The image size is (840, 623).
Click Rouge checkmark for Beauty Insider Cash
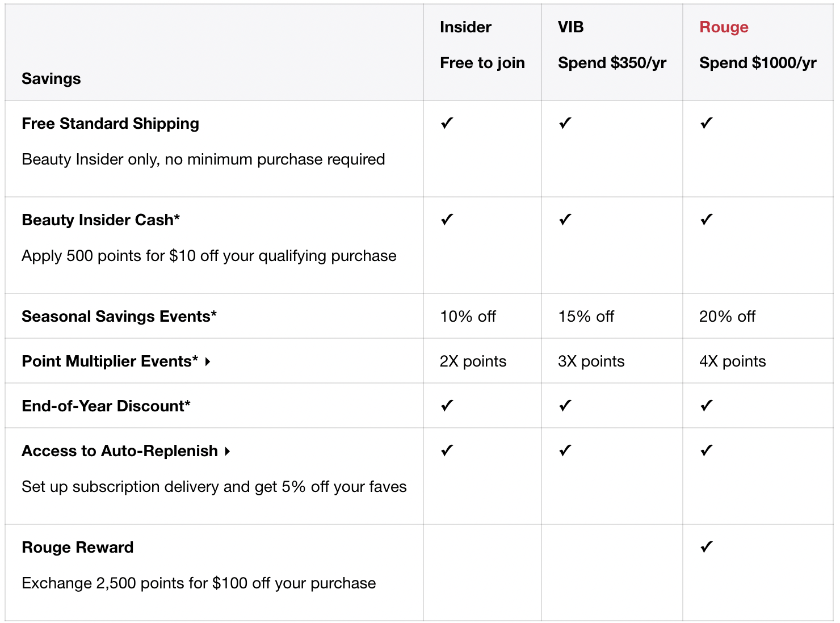click(707, 220)
